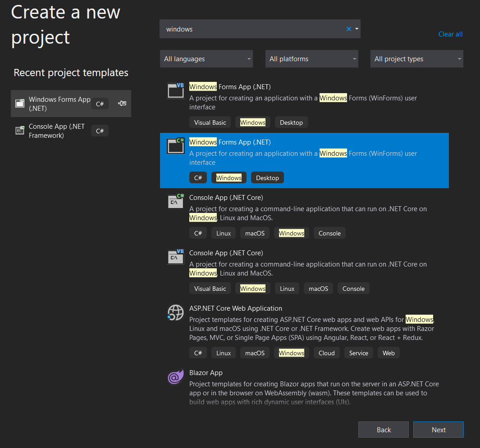
Task: Click the Cloud tag under ASP.NET Core
Action: pos(327,353)
